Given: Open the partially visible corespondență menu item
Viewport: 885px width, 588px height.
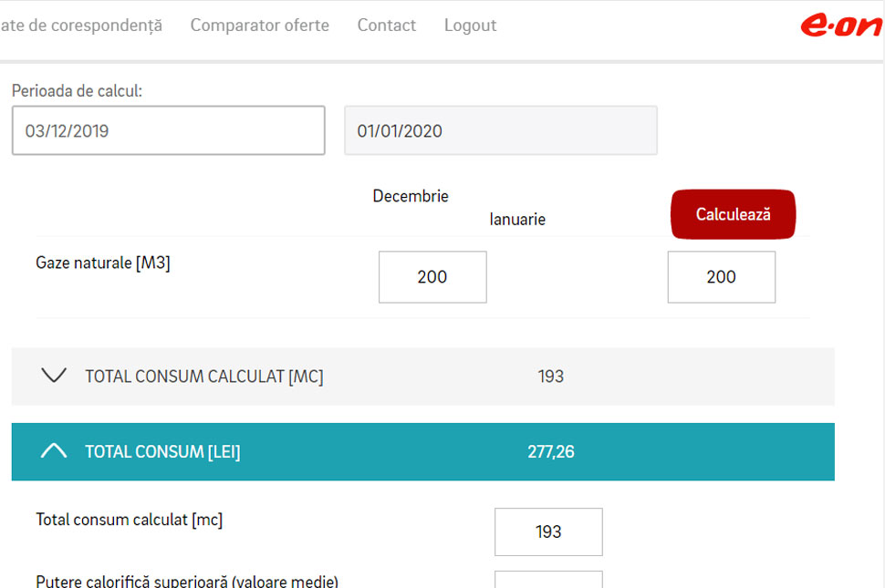Looking at the screenshot, I should pos(81,26).
